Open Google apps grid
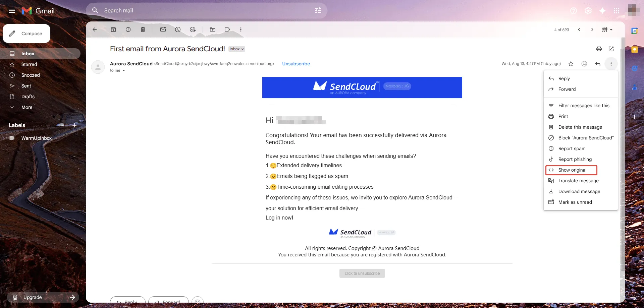The width and height of the screenshot is (644, 308). click(616, 11)
